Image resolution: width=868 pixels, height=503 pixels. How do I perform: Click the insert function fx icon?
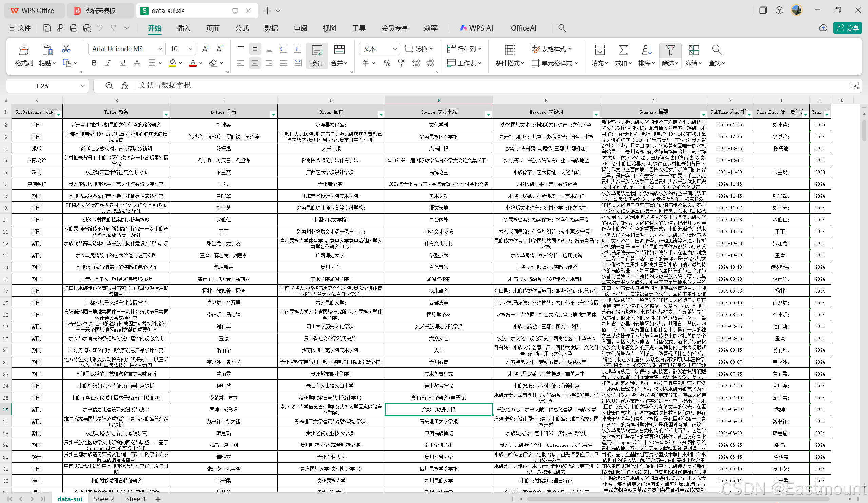tap(125, 86)
